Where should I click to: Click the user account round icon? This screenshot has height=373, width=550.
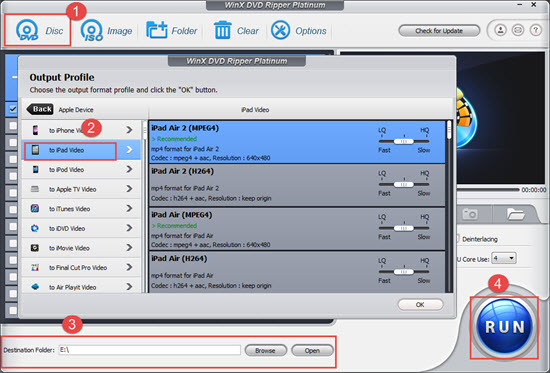501,30
